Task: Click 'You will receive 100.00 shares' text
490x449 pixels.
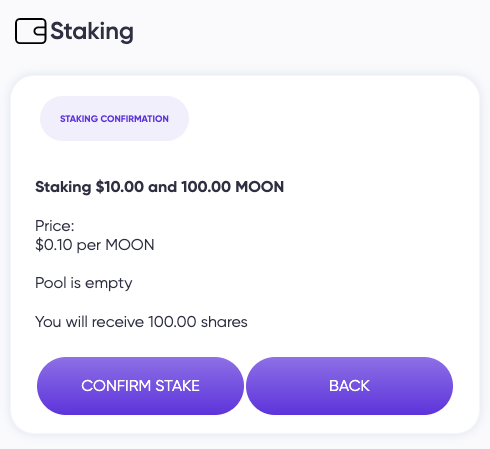Action: [x=141, y=322]
